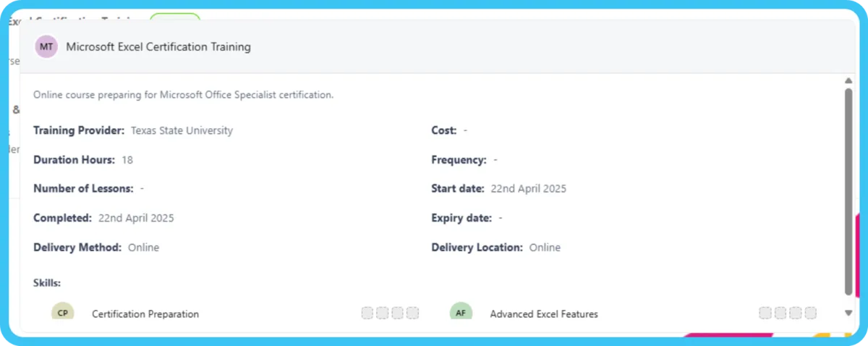Select second rating box for Advanced Excel Features
Screen dimensions: 868x346
(780, 313)
